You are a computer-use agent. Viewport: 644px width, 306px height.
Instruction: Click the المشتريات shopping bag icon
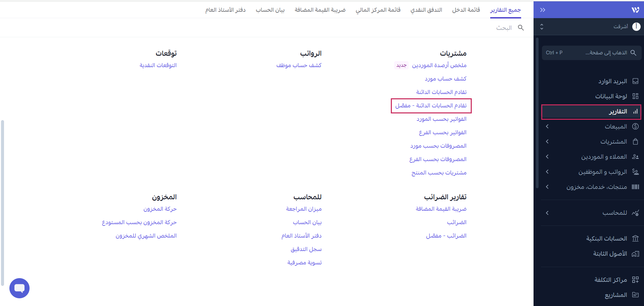tap(635, 142)
